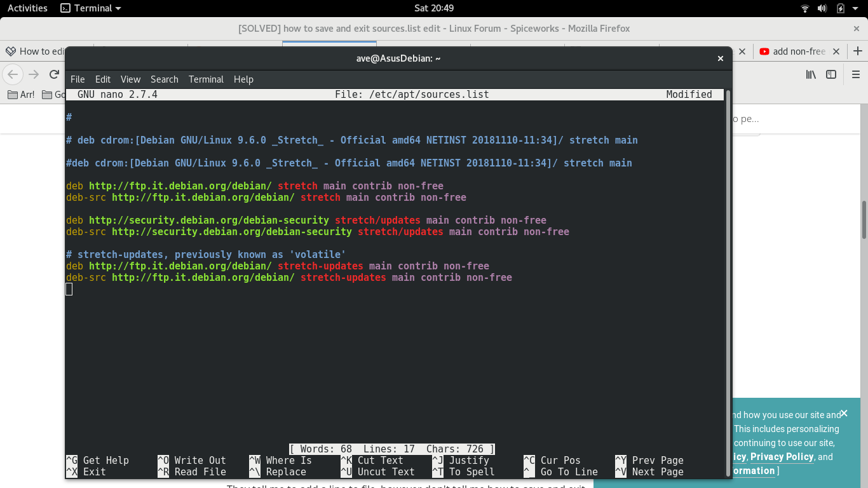Close the 'add non-free' tab
The width and height of the screenshot is (868, 488).
836,51
